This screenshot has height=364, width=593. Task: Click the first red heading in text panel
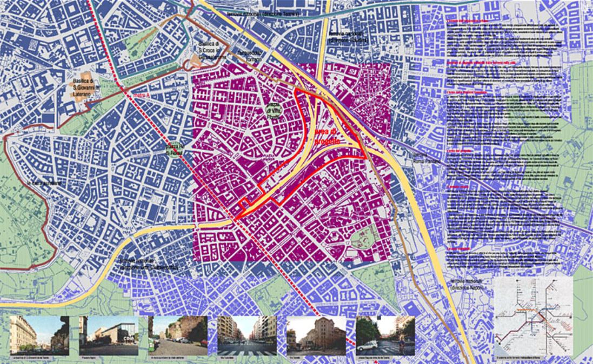point(468,21)
